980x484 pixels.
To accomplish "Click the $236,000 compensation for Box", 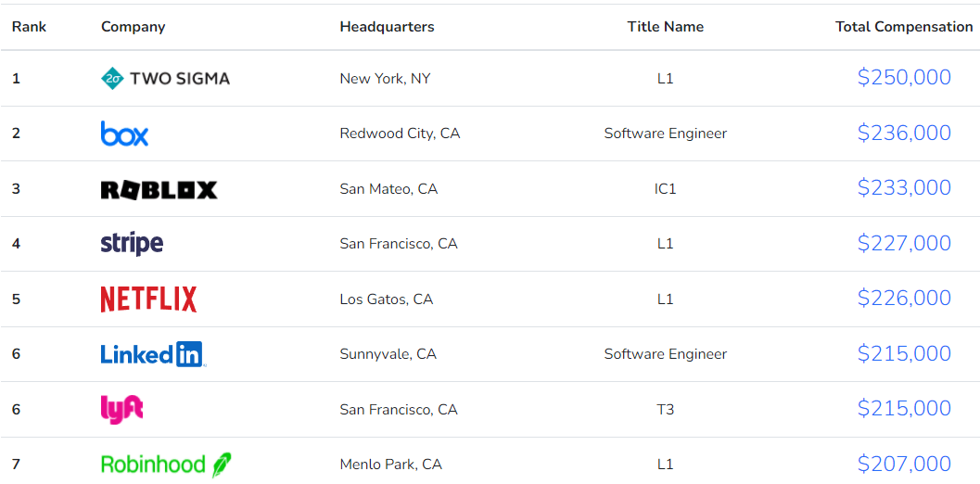I will click(x=904, y=134).
